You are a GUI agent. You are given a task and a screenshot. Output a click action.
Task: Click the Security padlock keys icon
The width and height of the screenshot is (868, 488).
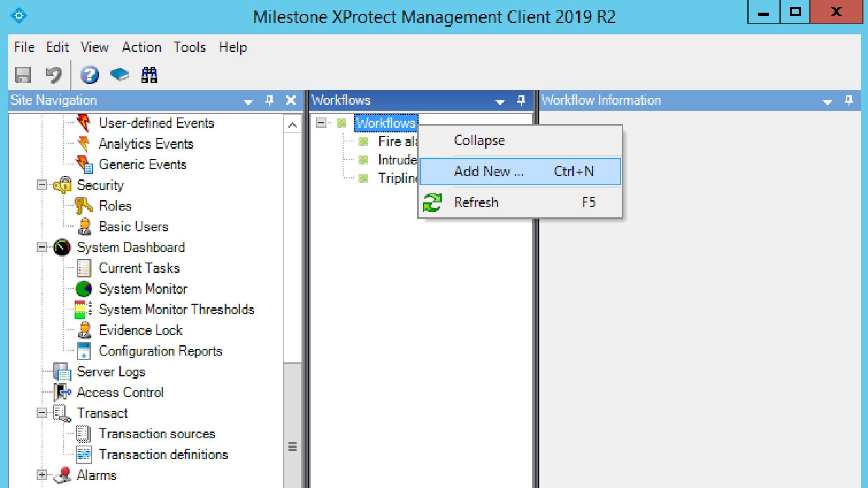62,185
